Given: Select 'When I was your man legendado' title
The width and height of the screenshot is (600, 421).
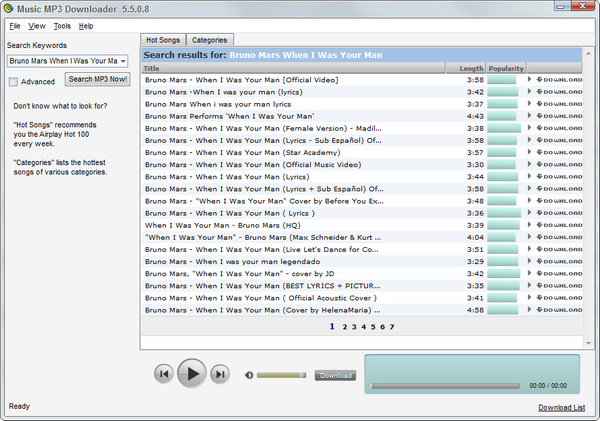Looking at the screenshot, I should coord(233,261).
